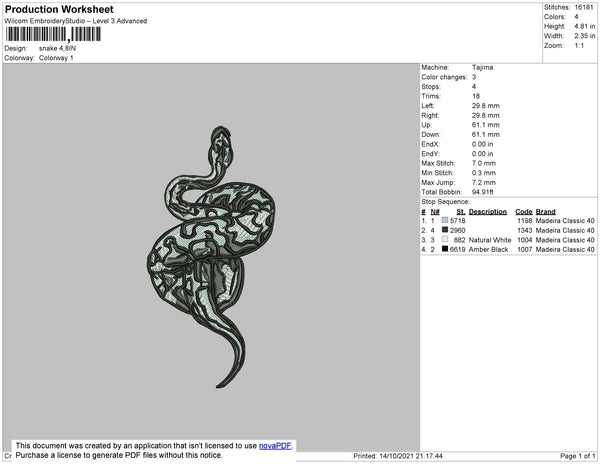The height and width of the screenshot is (464, 600).
Task: Click the Production Worksheet title
Action: pyautogui.click(x=59, y=9)
